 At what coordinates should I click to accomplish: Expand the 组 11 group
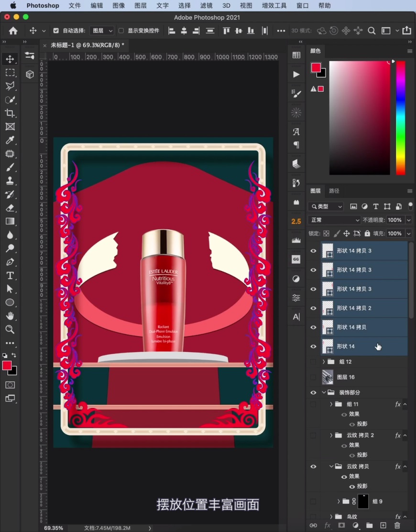(331, 404)
